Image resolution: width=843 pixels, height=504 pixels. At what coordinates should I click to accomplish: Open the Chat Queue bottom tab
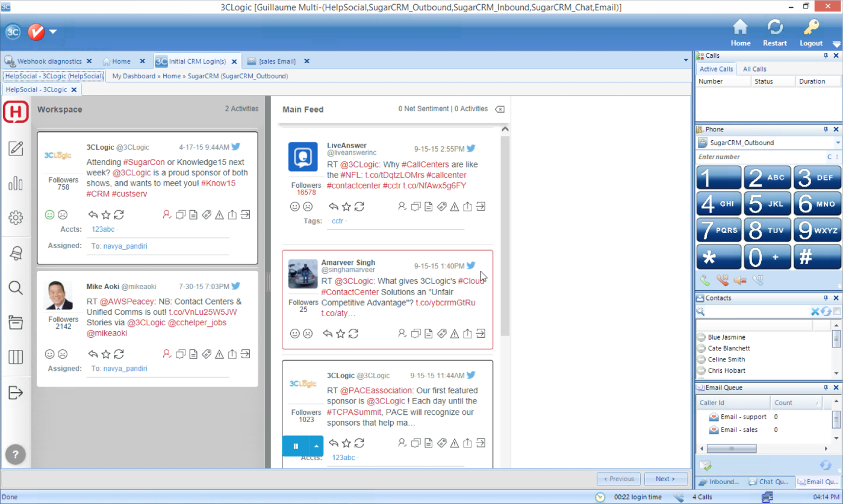click(x=769, y=482)
